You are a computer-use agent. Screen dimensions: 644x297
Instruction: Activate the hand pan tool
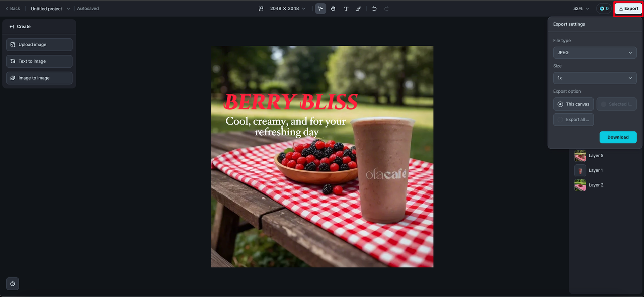pos(333,9)
